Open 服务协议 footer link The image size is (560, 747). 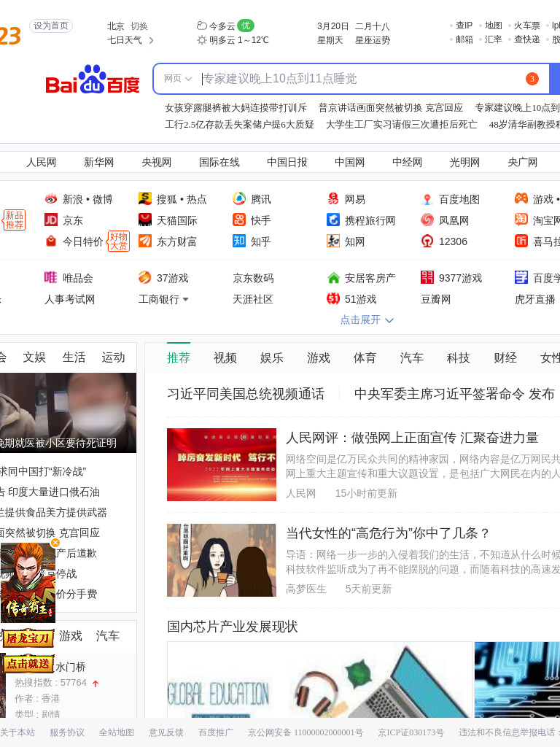click(67, 732)
